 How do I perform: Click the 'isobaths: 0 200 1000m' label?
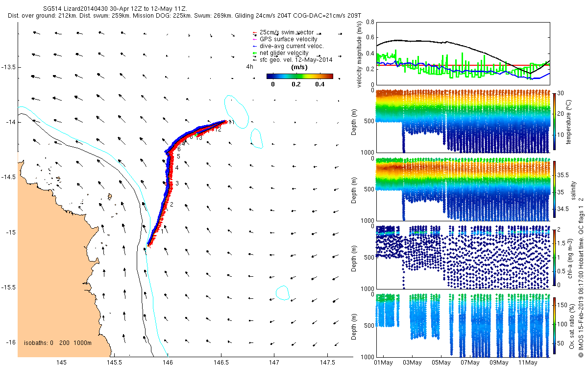coord(57,343)
